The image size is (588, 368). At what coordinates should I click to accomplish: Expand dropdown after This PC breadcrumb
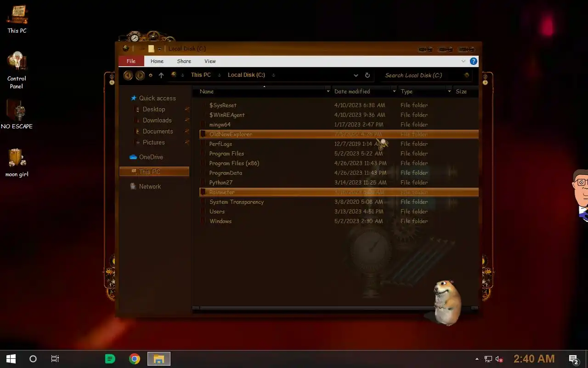pyautogui.click(x=219, y=75)
